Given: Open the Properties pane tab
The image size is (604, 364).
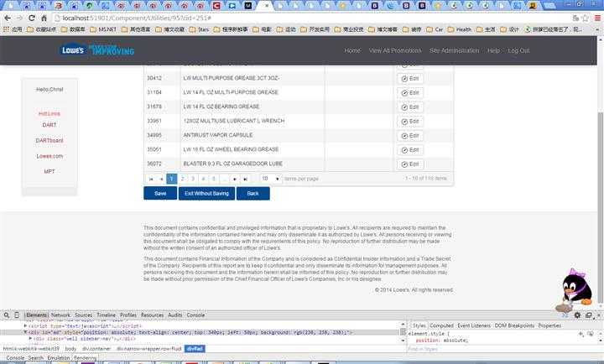Looking at the screenshot, I should point(549,326).
